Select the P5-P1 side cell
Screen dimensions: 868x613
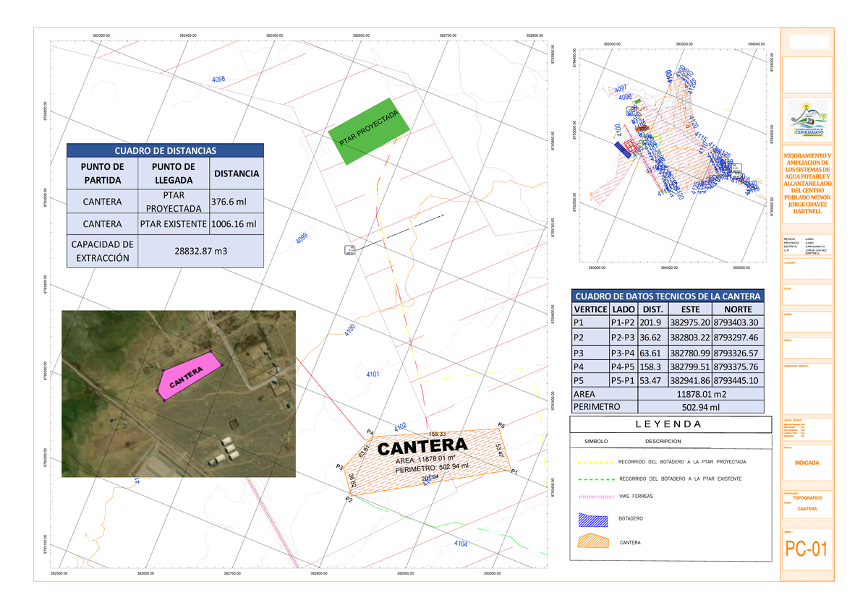coord(624,380)
